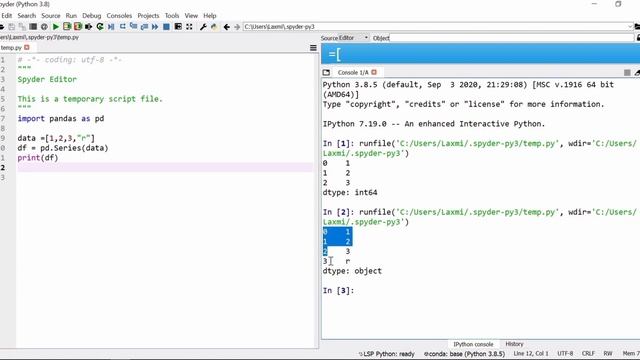Screen dimensions: 640x360
Task: Click the Step into function icon
Action: point(133,27)
